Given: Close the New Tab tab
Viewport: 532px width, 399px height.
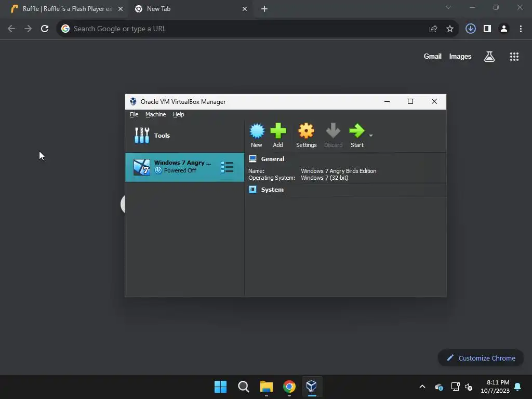Looking at the screenshot, I should [x=245, y=9].
